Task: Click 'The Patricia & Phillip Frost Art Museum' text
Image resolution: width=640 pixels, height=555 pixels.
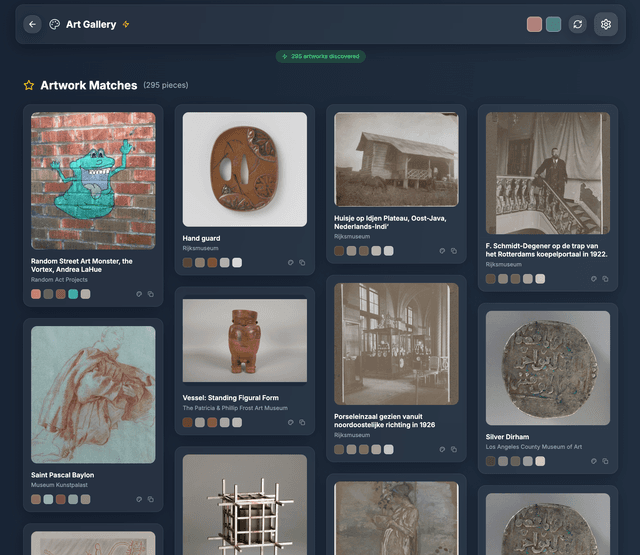Action: [235, 408]
